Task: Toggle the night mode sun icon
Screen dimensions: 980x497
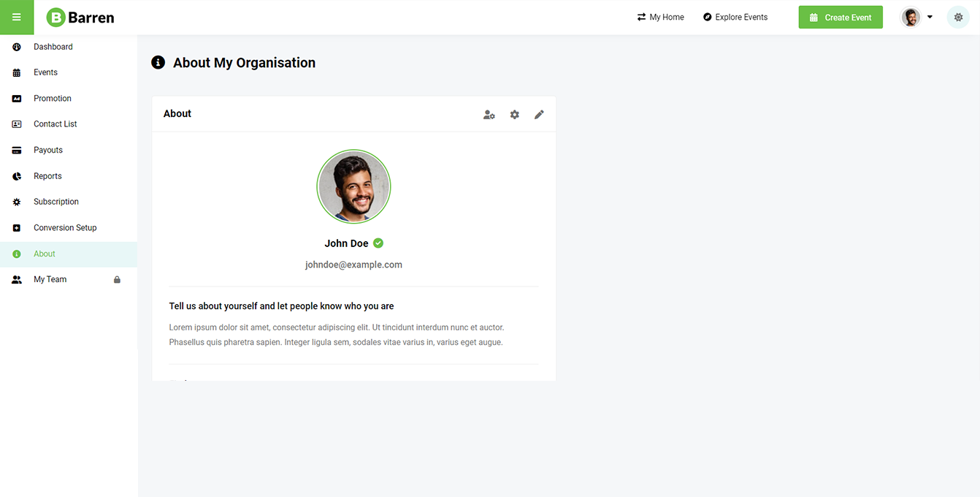Action: click(x=958, y=18)
